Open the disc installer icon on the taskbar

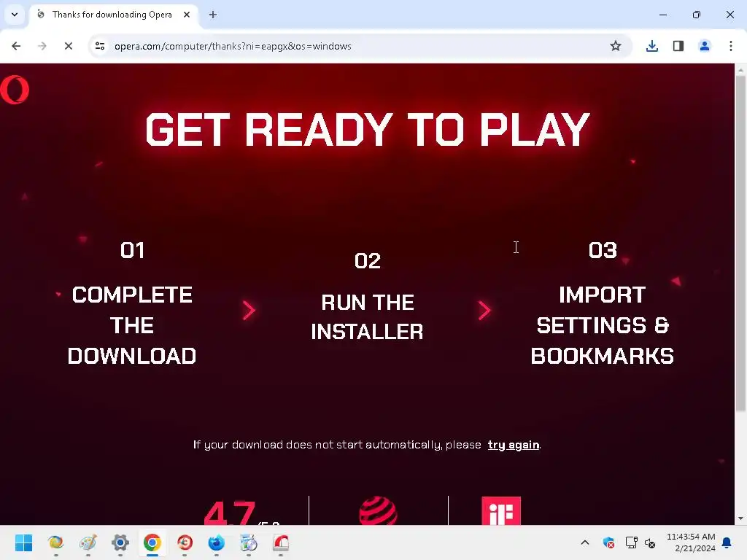[249, 542]
